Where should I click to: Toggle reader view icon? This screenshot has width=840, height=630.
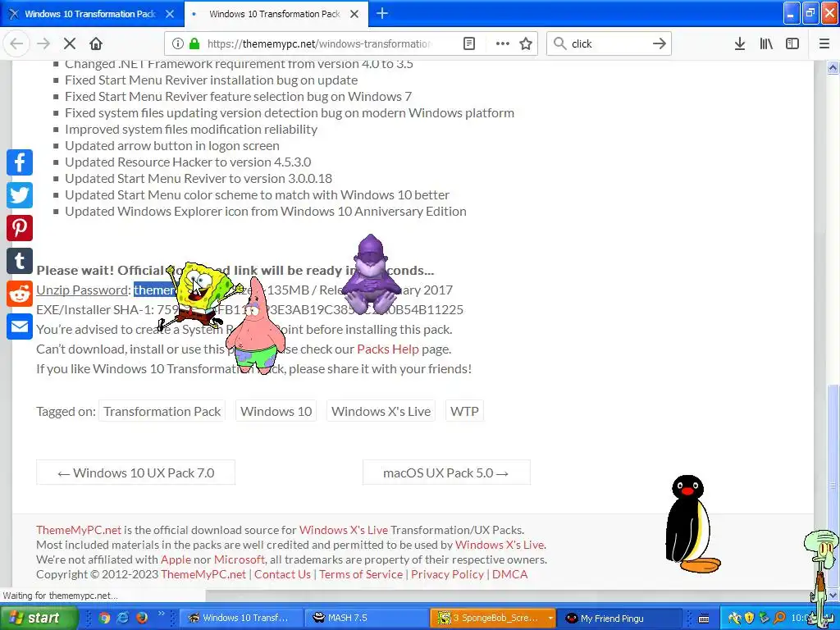click(x=468, y=43)
